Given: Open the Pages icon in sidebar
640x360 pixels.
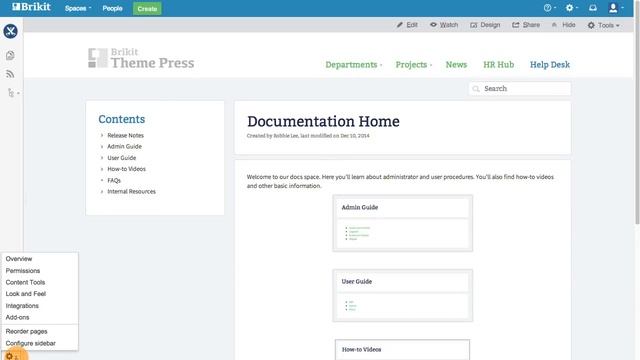Looking at the screenshot, I should click(10, 55).
